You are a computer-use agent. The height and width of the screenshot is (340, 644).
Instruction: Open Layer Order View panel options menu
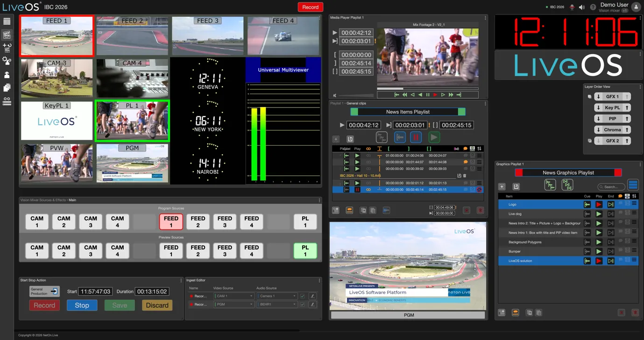[x=640, y=87]
